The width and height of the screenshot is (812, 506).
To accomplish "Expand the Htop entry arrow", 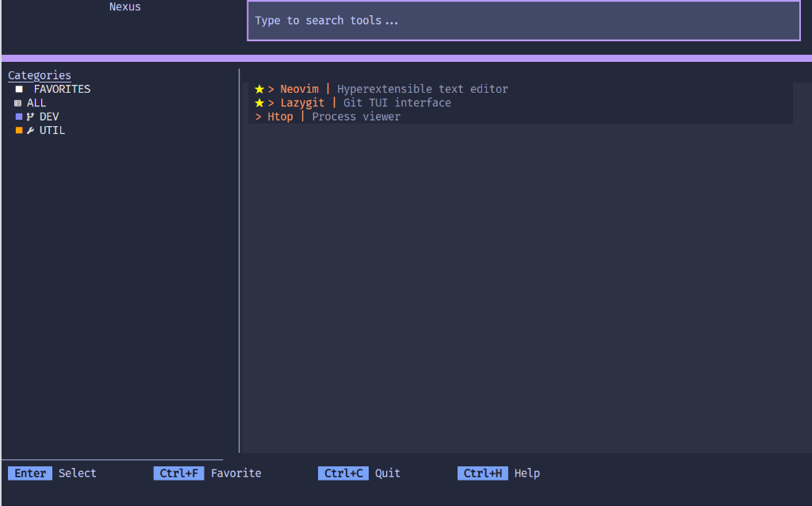I will coord(258,116).
